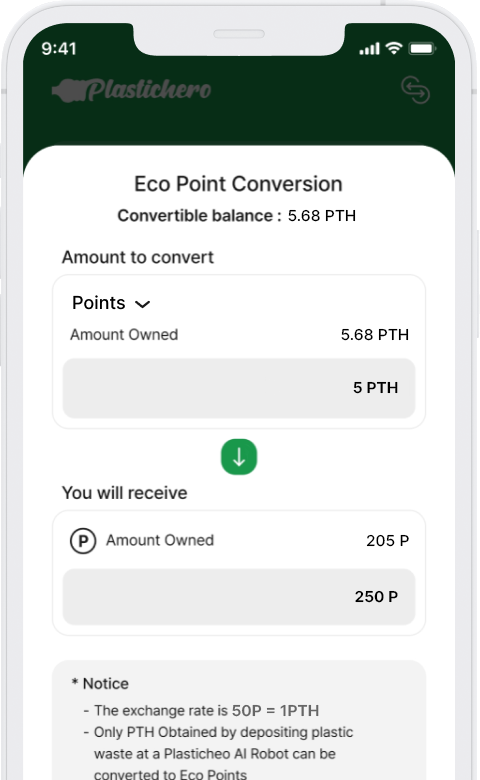Select the 250 P receive amount field

(x=239, y=596)
